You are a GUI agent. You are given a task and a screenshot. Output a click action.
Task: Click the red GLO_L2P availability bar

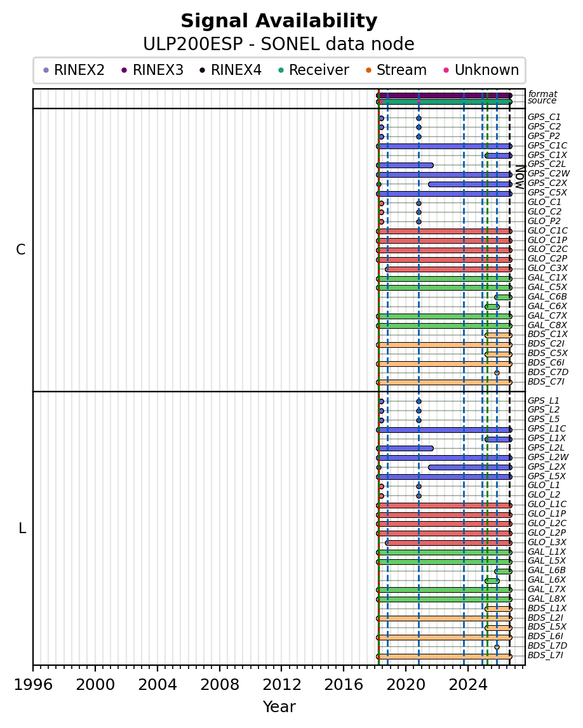pos(444,533)
